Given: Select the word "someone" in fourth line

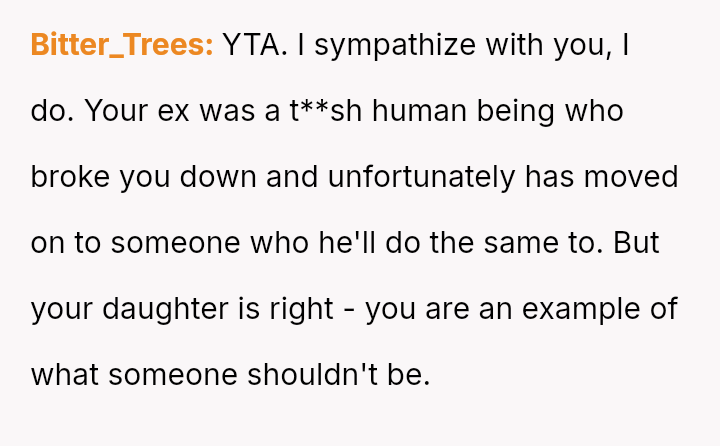Looking at the screenshot, I should [x=175, y=243].
